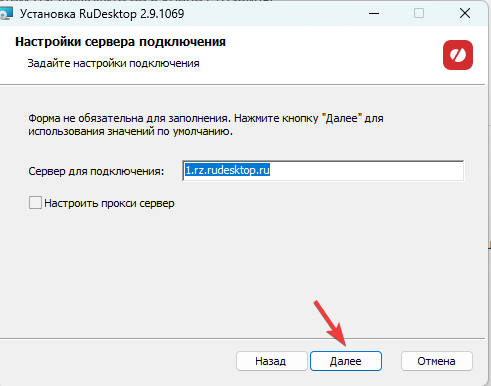
Task: Minimize the Установка RuDesktop window
Action: 374,14
